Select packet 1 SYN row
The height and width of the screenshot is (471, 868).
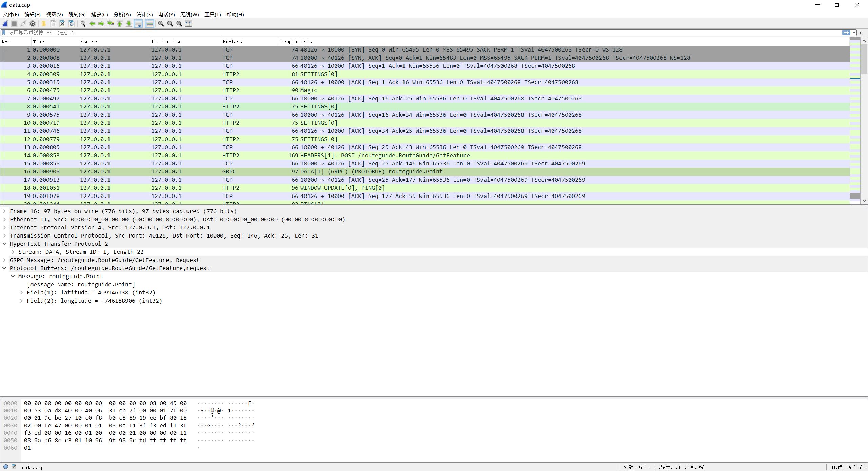[425, 49]
